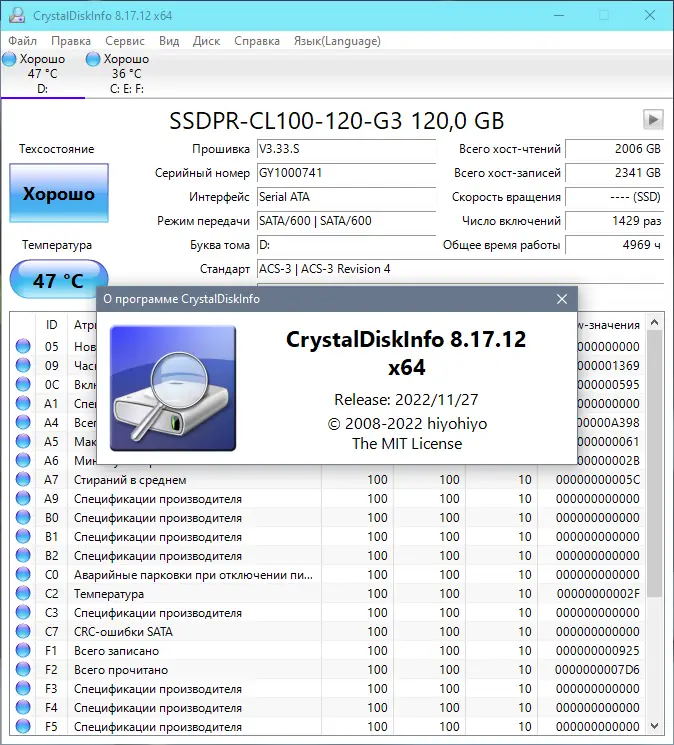Click host reads value 2006 GB
674x745 pixels.
point(614,149)
